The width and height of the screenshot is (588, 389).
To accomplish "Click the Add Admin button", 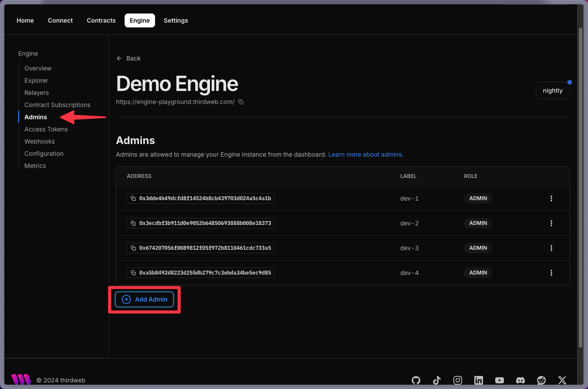I will coord(144,299).
